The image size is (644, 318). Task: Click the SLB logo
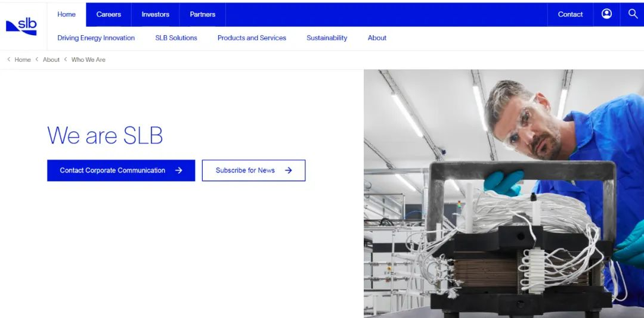pyautogui.click(x=21, y=26)
